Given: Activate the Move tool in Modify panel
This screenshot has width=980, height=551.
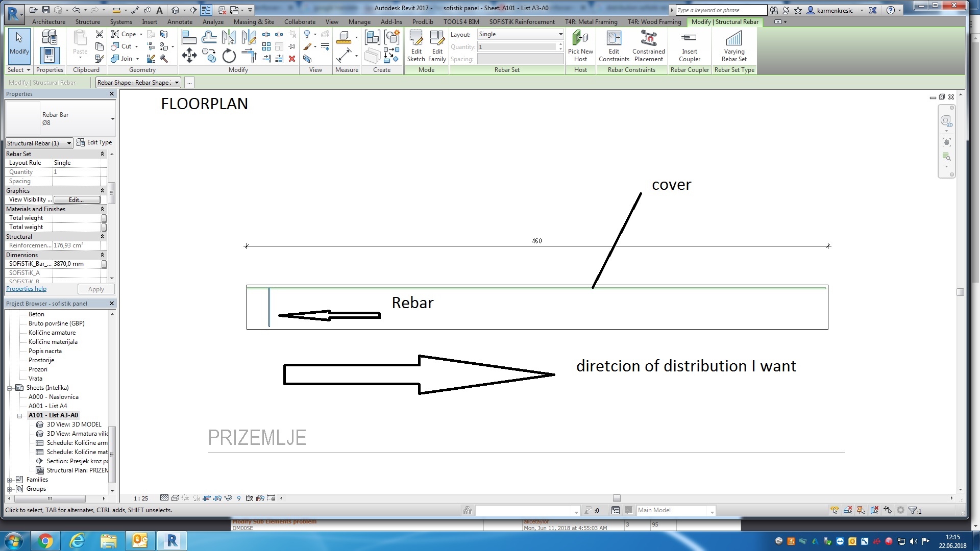Looking at the screenshot, I should 189,56.
